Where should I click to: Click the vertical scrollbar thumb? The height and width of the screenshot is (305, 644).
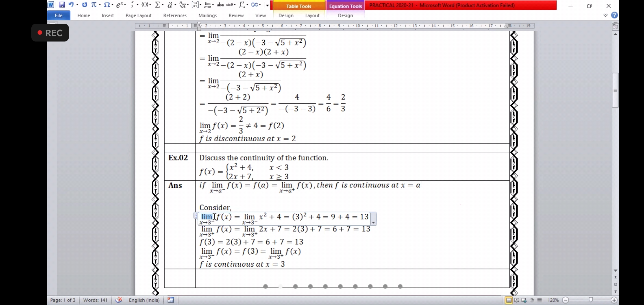pyautogui.click(x=615, y=90)
